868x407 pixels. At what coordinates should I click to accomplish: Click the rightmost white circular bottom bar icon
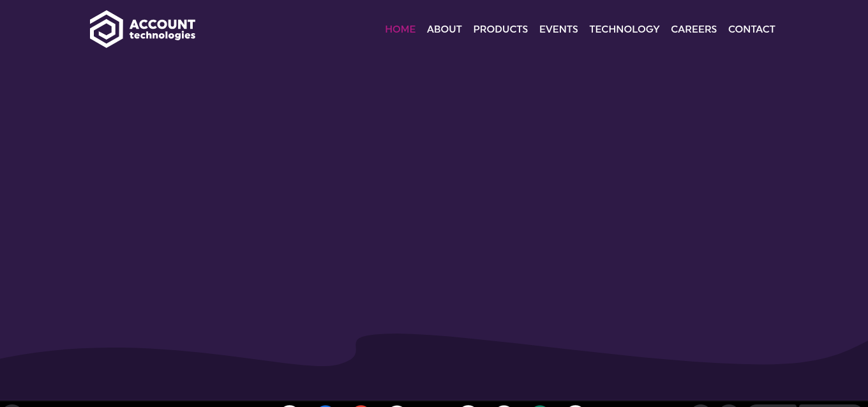click(576, 405)
